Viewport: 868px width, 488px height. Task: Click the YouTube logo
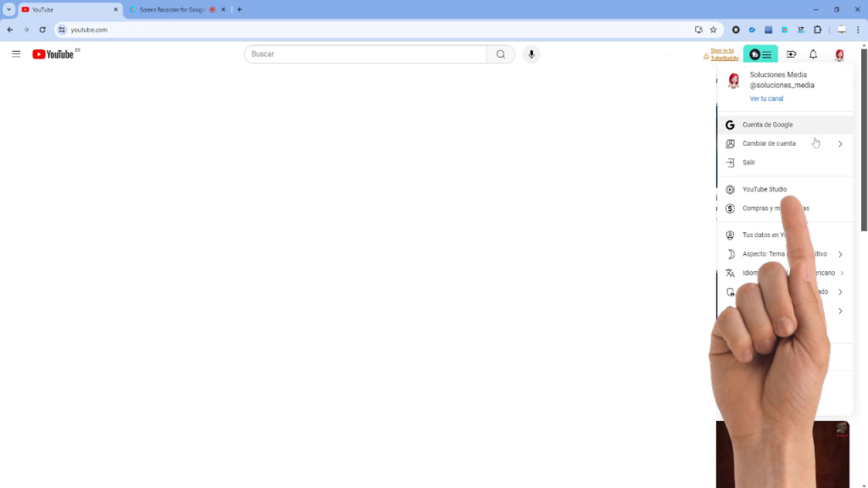pyautogui.click(x=53, y=54)
